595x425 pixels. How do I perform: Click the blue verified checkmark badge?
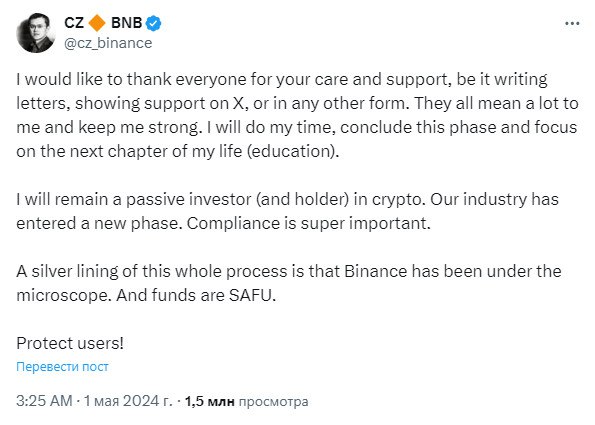[x=153, y=23]
